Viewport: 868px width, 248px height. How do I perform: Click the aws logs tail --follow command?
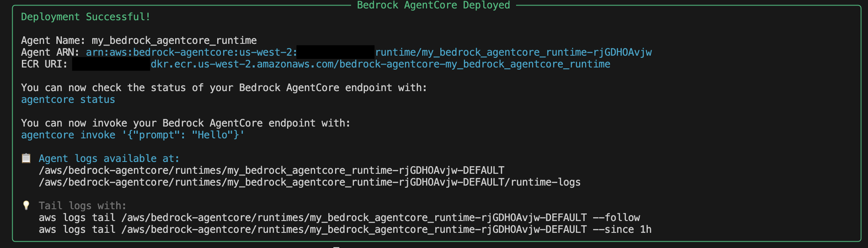pos(339,218)
